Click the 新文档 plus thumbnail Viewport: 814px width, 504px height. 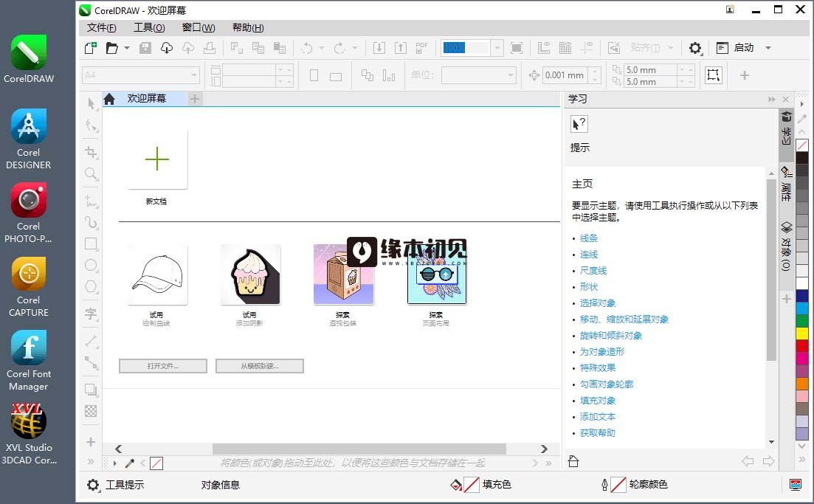[x=157, y=159]
